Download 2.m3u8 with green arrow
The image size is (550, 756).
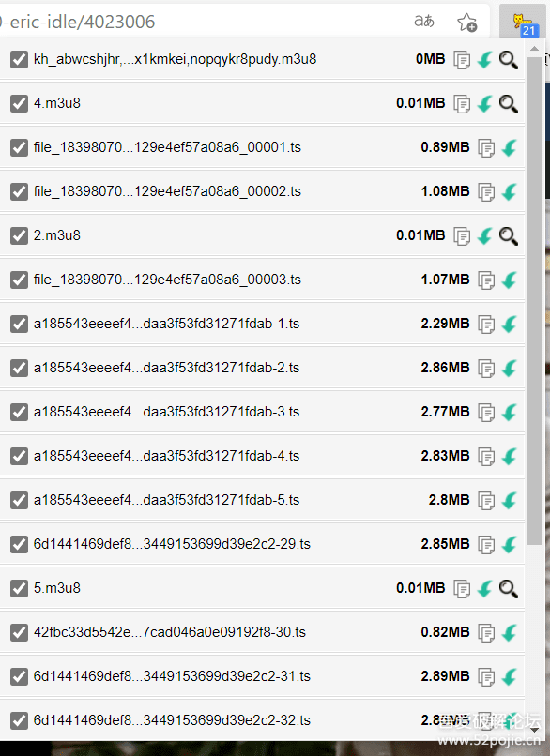[485, 236]
